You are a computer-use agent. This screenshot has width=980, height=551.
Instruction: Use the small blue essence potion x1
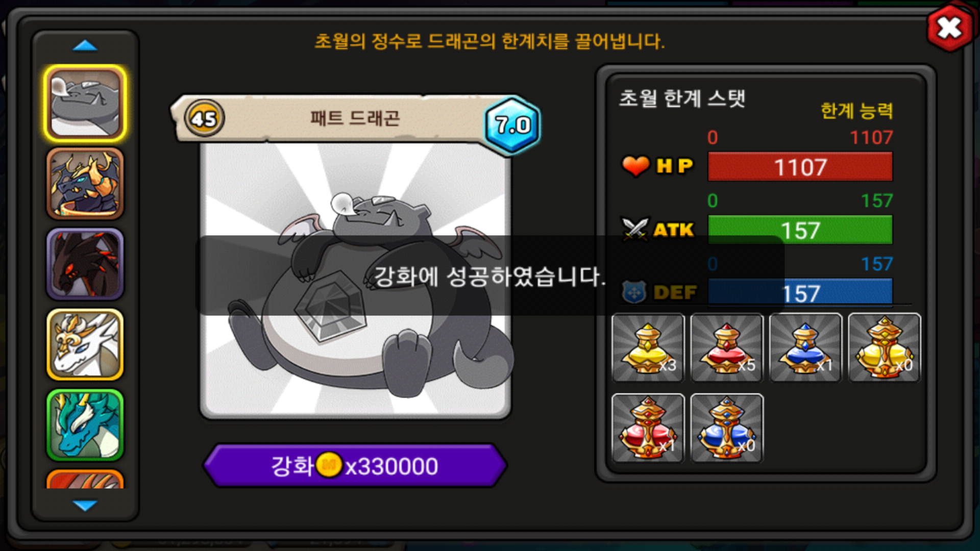(x=805, y=347)
